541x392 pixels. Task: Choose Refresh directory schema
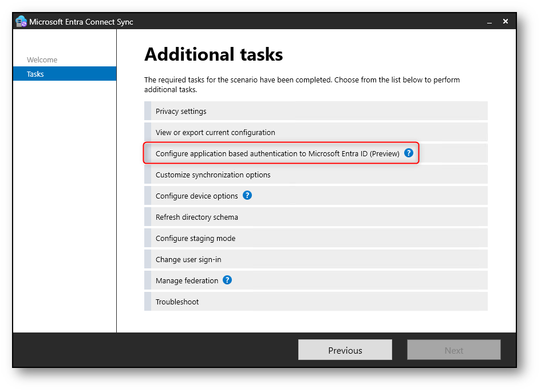(315, 217)
